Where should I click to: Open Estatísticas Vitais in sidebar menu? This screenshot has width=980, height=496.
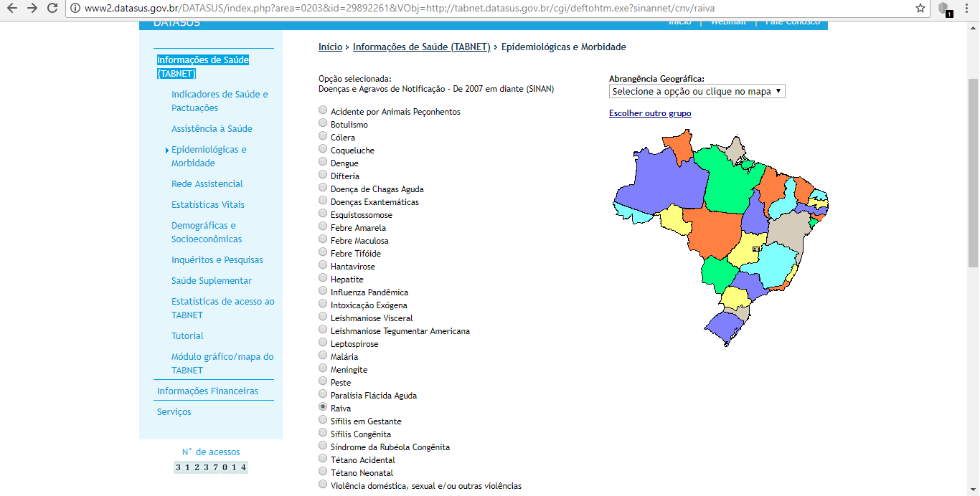(x=208, y=205)
